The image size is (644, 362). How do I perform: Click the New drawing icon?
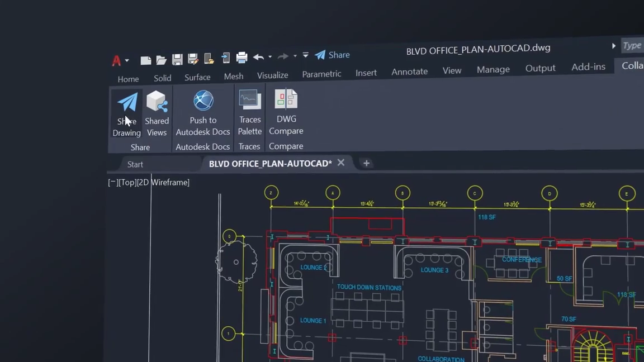pos(145,60)
